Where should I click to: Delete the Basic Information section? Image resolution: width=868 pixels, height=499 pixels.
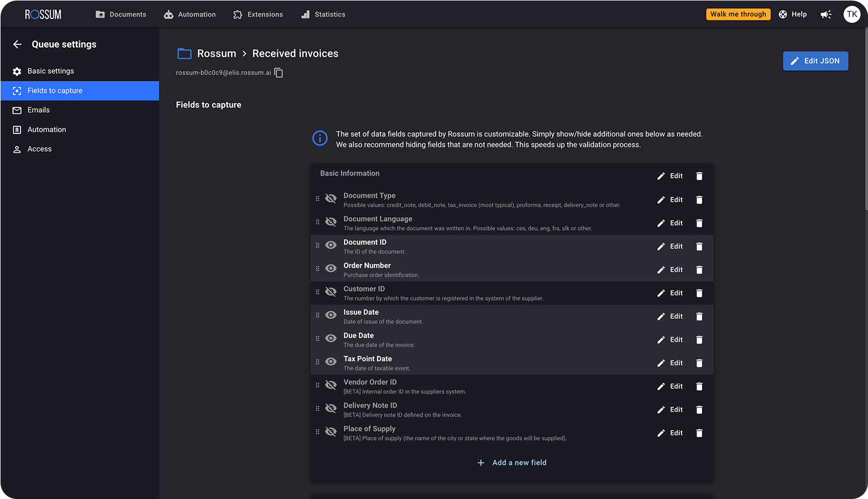tap(699, 176)
